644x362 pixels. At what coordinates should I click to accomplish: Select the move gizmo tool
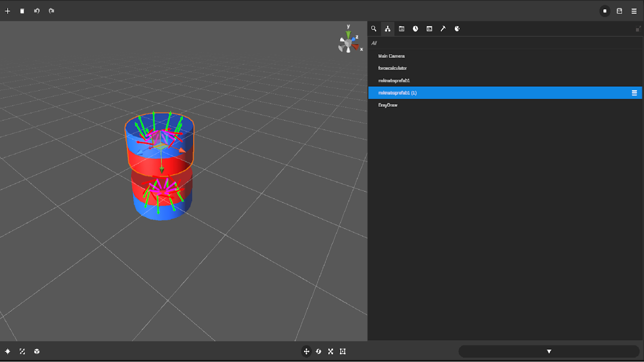[307, 352]
